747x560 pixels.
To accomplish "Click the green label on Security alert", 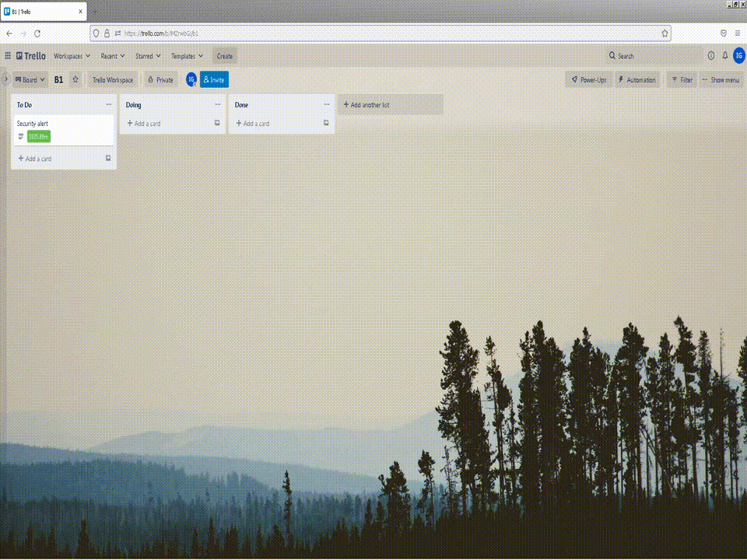I will coord(37,136).
